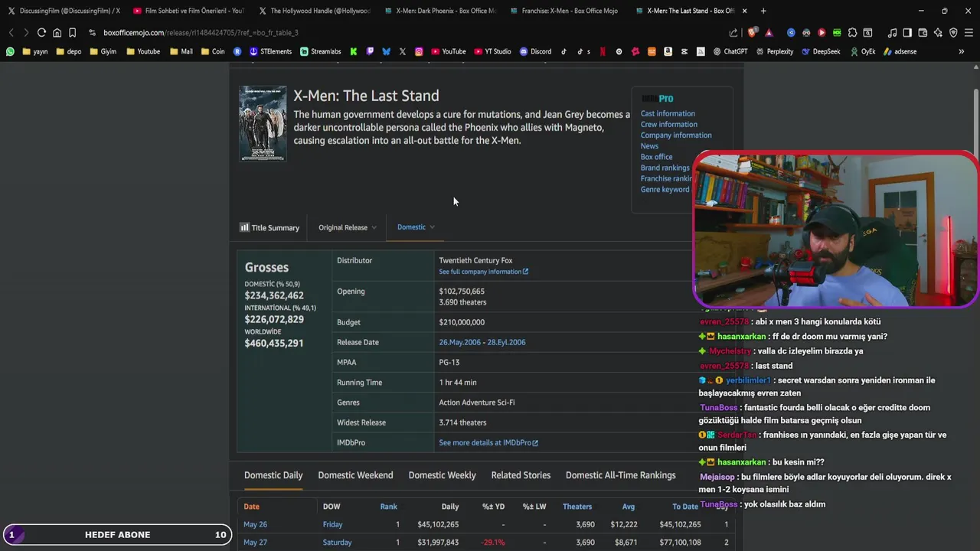
Task: Open the Kick bookmark icon
Action: (x=354, y=51)
